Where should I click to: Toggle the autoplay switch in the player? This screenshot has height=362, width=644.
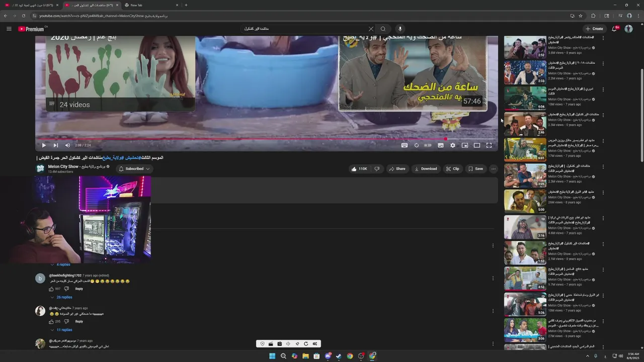coord(428,145)
